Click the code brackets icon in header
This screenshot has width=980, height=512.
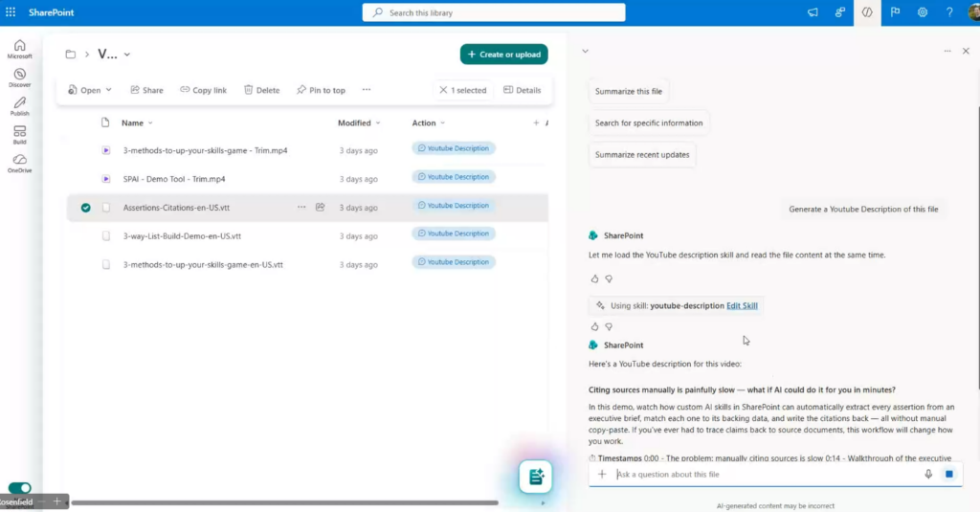(867, 12)
